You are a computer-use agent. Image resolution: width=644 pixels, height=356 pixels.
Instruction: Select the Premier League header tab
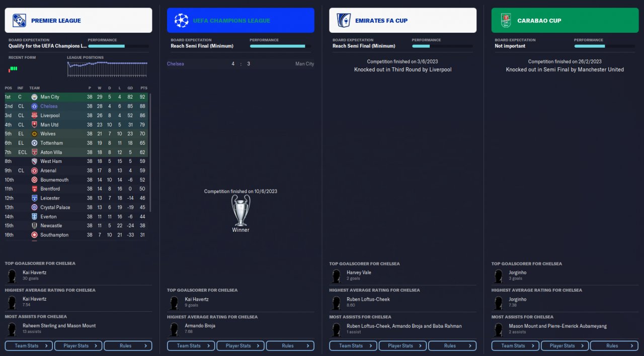(78, 21)
